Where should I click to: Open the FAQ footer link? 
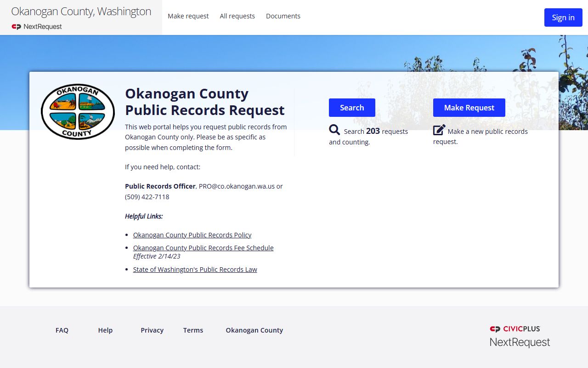pos(62,330)
